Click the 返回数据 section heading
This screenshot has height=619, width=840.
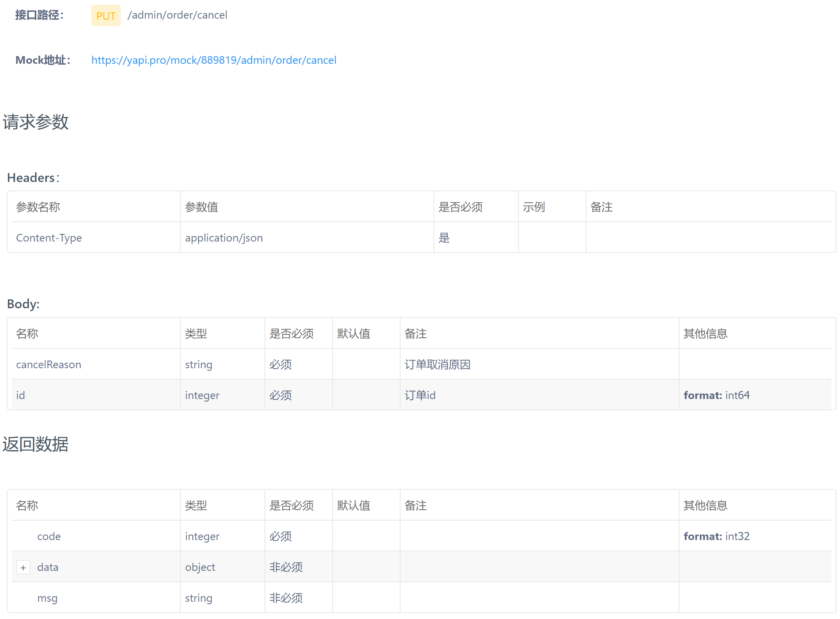(35, 444)
